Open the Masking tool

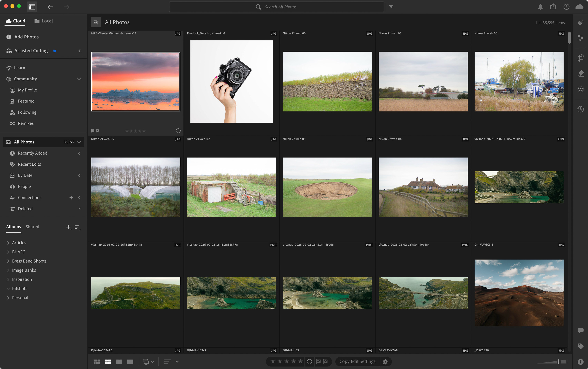point(580,89)
